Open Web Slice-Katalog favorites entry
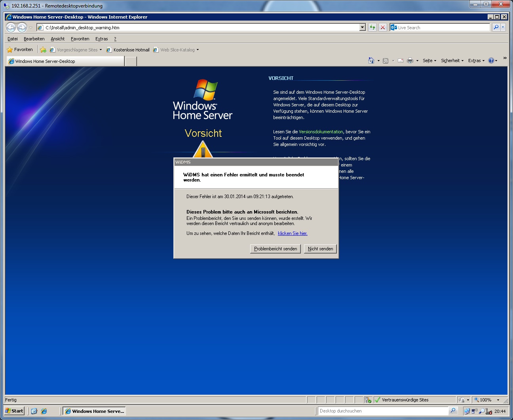 176,50
